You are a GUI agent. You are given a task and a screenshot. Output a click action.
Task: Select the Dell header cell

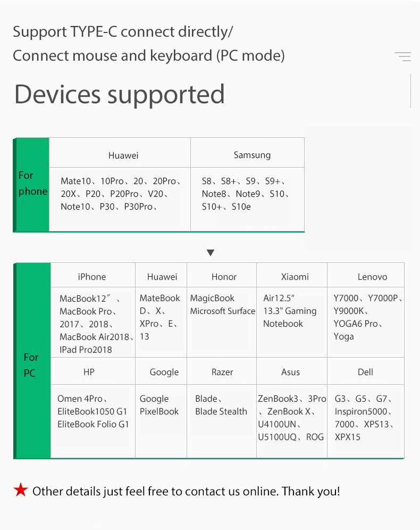point(366,371)
